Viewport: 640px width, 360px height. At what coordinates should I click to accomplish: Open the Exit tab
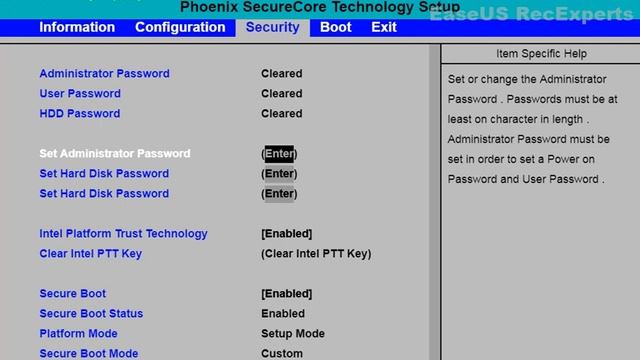(x=384, y=27)
